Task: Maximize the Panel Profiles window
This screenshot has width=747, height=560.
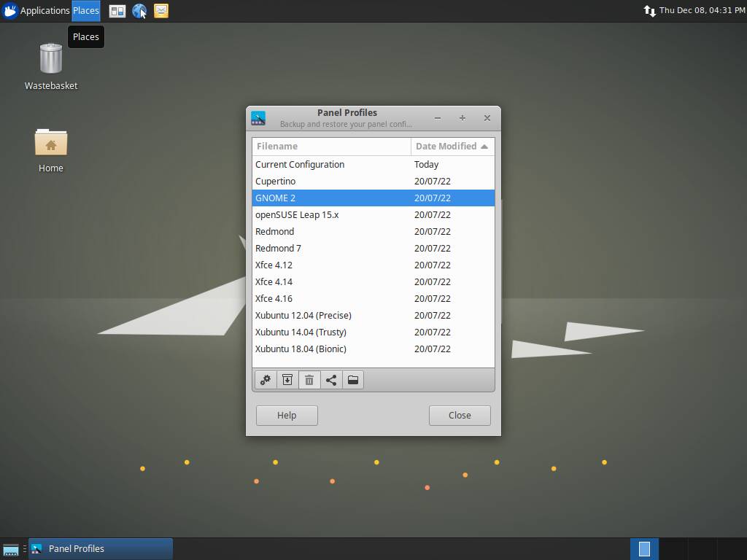Action: point(462,118)
